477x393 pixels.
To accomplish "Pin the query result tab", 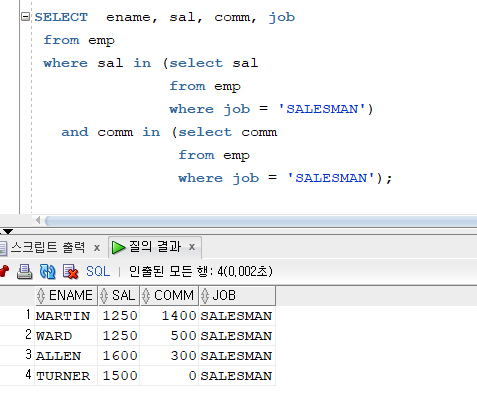I will pos(4,271).
